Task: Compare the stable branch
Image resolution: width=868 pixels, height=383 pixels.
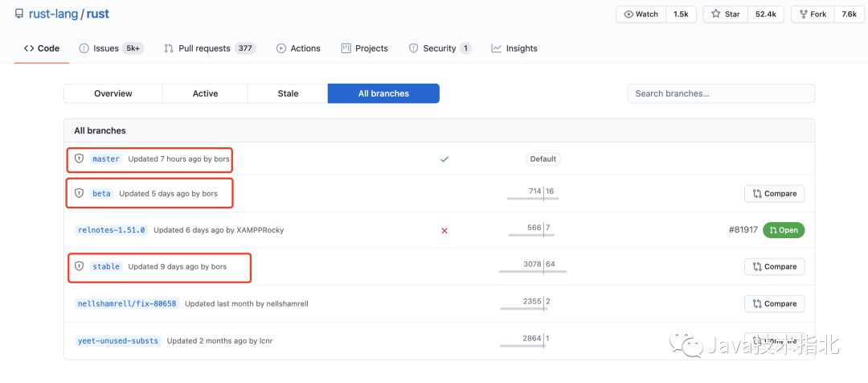Action: (x=774, y=266)
